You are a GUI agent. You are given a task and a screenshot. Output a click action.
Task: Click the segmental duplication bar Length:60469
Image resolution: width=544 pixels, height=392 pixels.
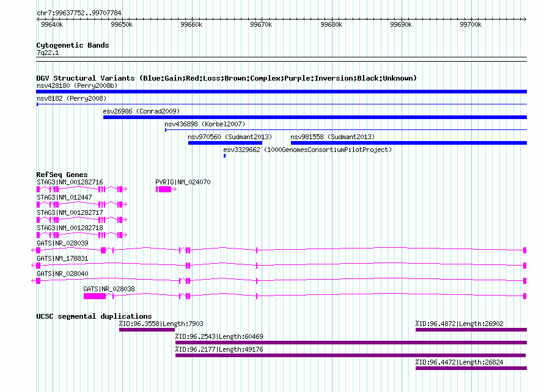(351, 343)
